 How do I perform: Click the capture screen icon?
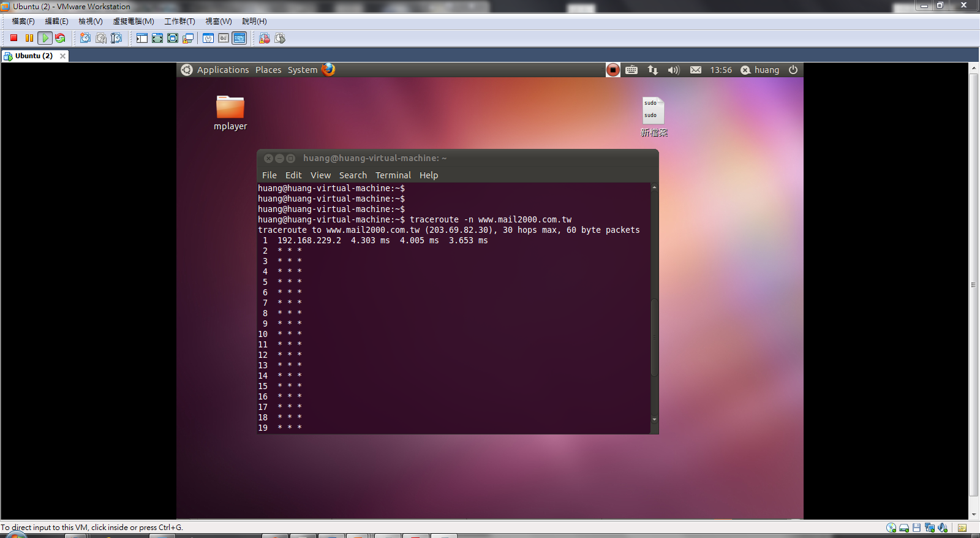coord(265,38)
